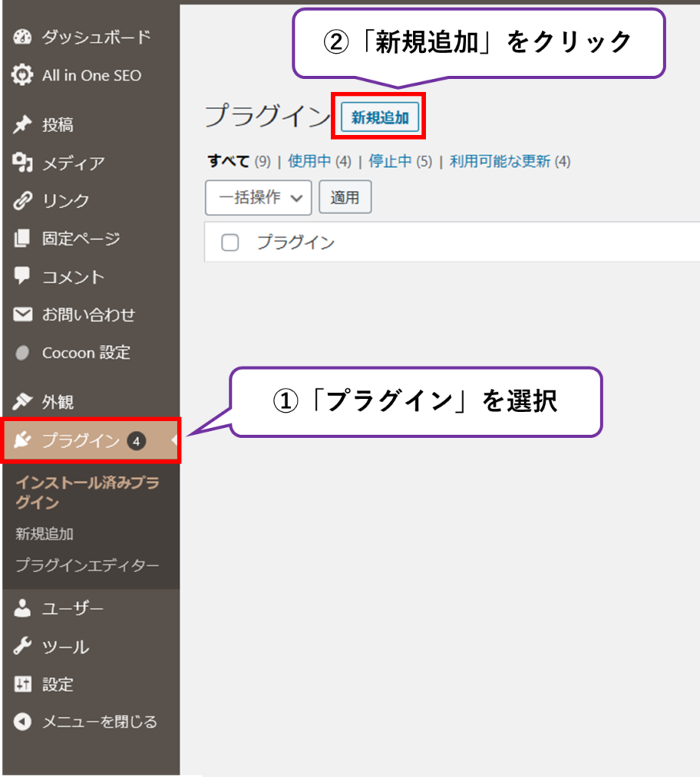This screenshot has height=777, width=700.
Task: Toggle the select-all プラグイン checkbox
Action: tap(230, 243)
